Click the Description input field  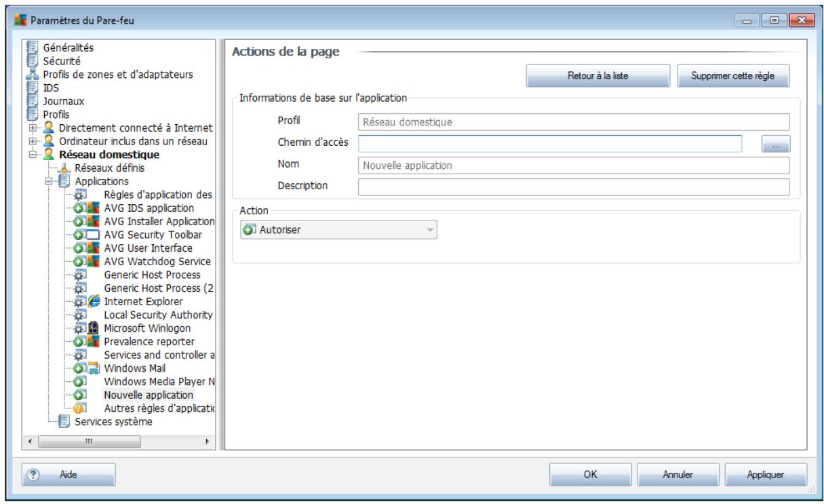point(574,187)
